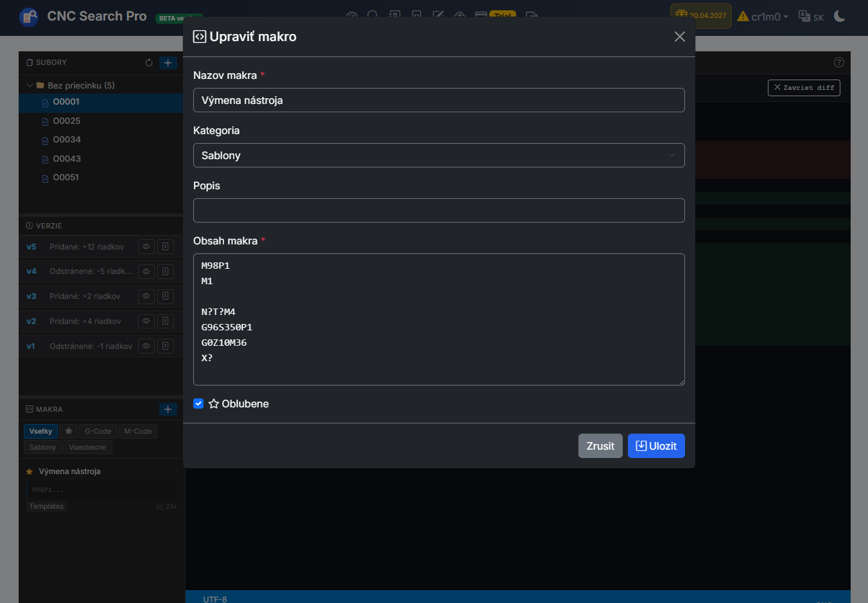The image size is (868, 603).
Task: Filter macros by favorites star icon
Action: pos(69,431)
